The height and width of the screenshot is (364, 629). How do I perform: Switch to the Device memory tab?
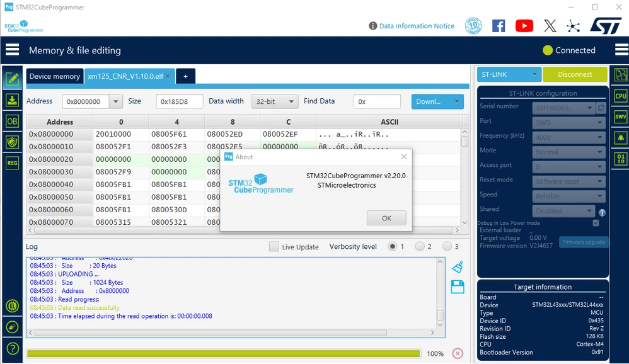click(x=55, y=76)
